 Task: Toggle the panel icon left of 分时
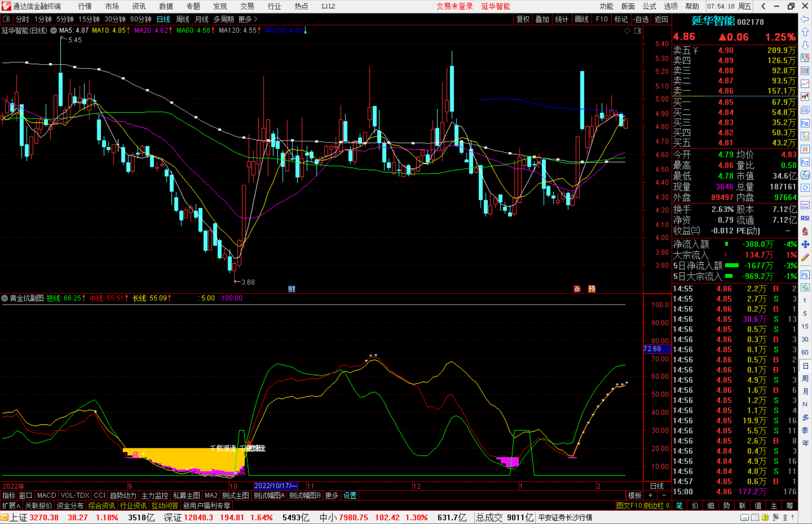pos(6,19)
